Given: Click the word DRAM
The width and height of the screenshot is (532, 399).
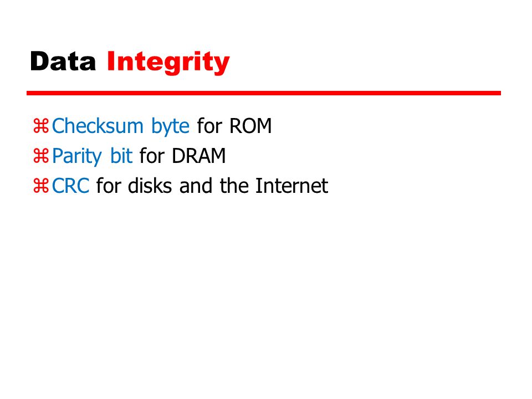Looking at the screenshot, I should point(198,156).
